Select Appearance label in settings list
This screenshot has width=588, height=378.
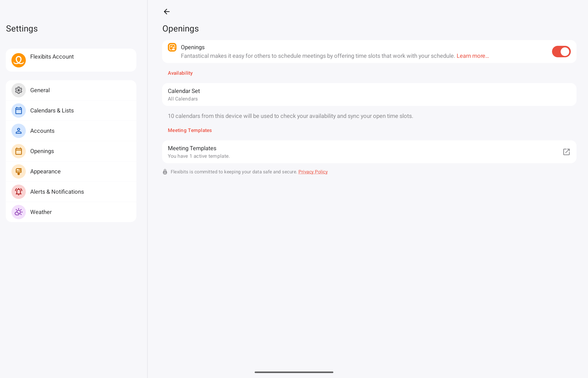pos(45,172)
